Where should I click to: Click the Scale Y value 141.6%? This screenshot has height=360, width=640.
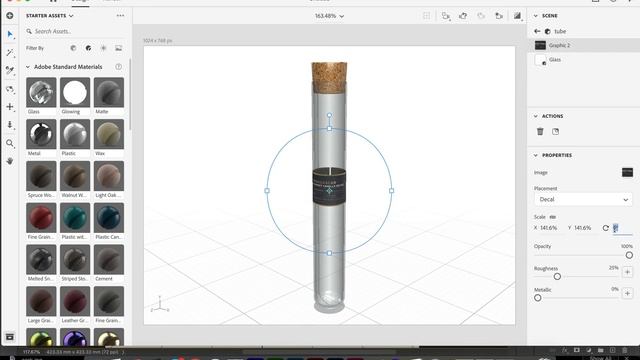[582, 228]
